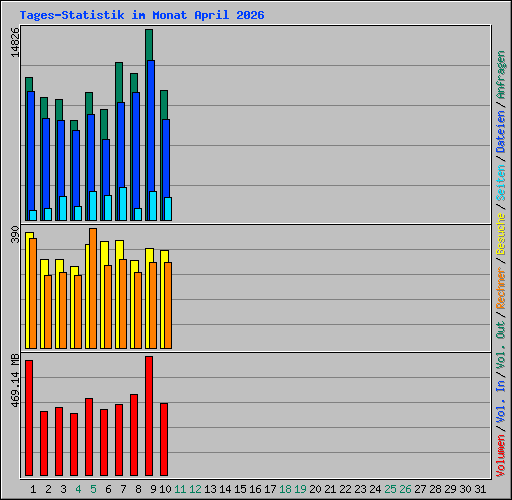The height and width of the screenshot is (500, 512).
Task: Select the "Dateien" legend word
Action: coord(501,132)
